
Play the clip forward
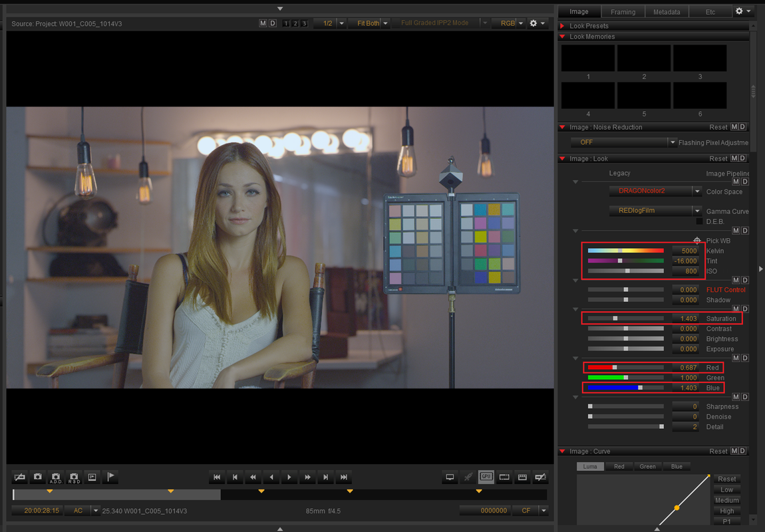coord(289,477)
